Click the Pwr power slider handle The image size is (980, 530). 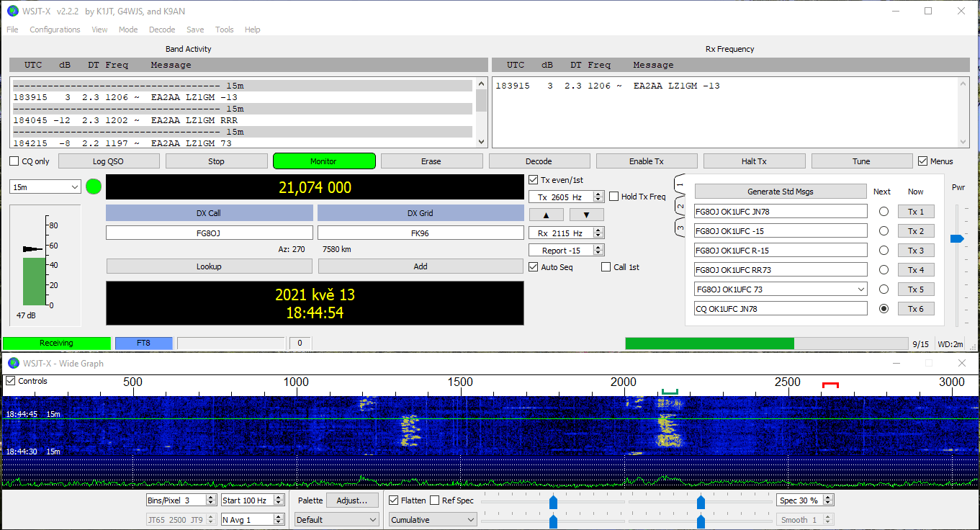pos(956,238)
